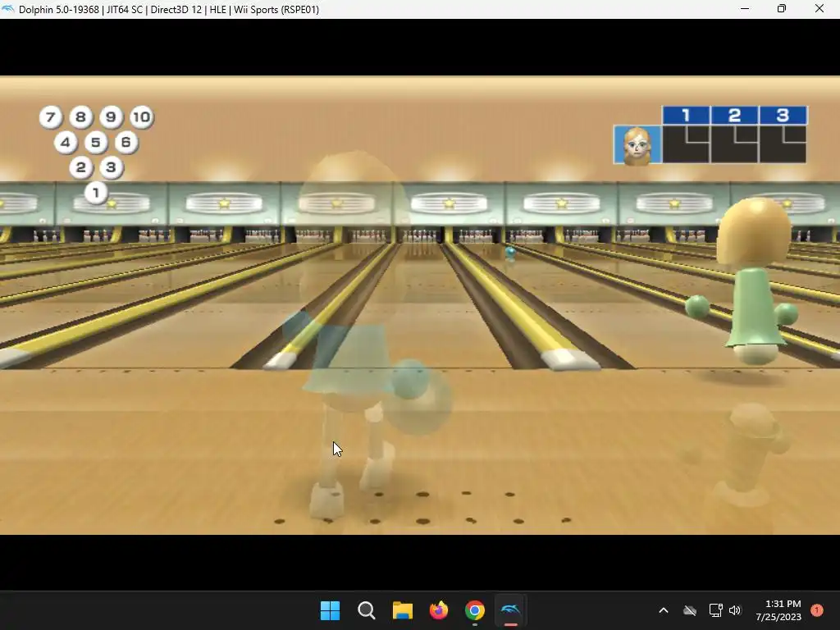
Task: Open the volume control tray icon
Action: [x=735, y=610]
